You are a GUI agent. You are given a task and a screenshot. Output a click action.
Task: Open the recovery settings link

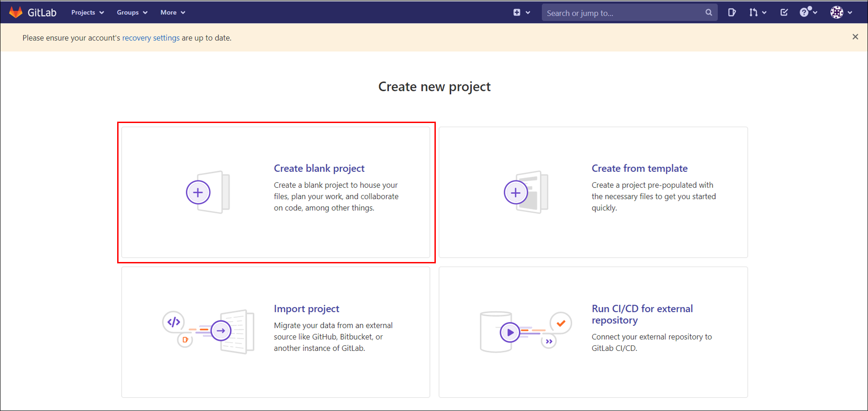click(x=150, y=38)
